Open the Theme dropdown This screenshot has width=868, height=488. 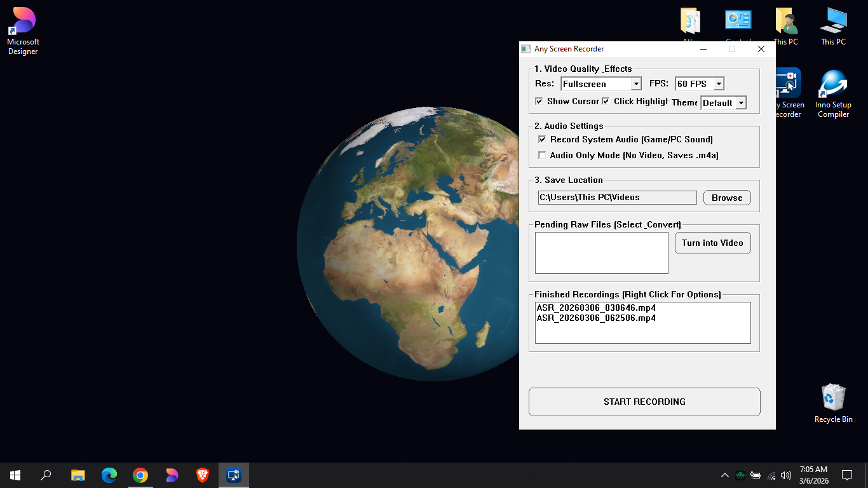tap(740, 102)
